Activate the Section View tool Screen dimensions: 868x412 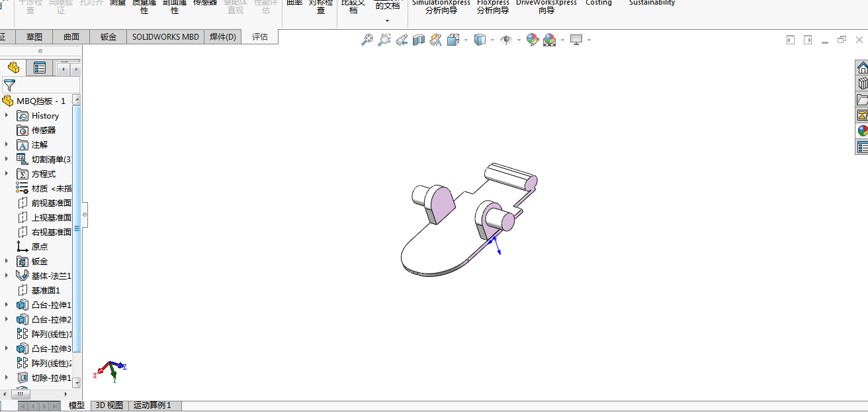tap(418, 40)
